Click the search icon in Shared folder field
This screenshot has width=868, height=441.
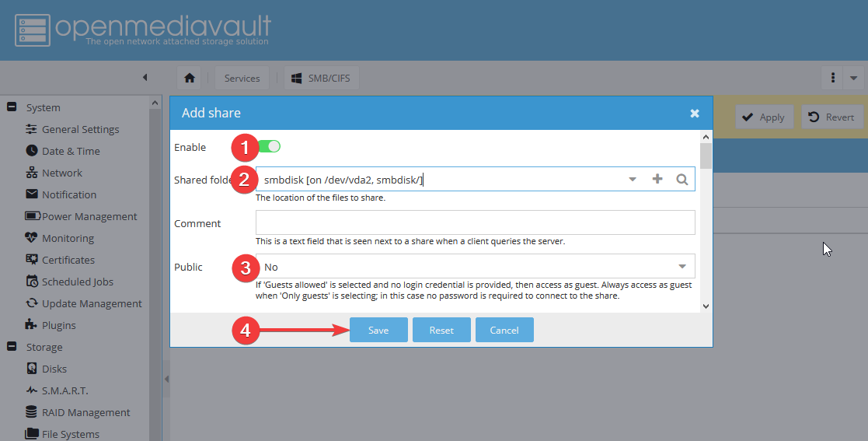pos(682,179)
